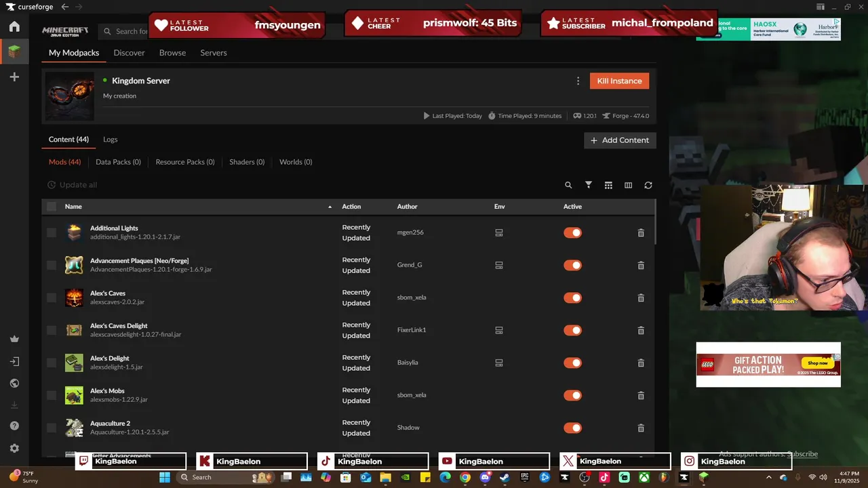Viewport: 868px width, 488px height.
Task: Open the Discover tab
Action: click(129, 53)
